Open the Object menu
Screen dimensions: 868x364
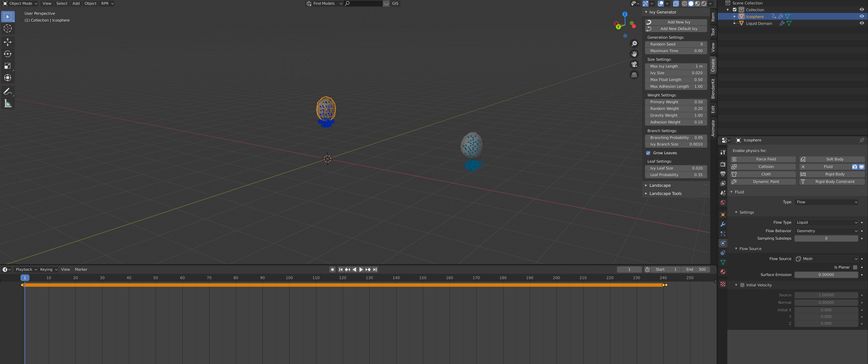pos(90,3)
